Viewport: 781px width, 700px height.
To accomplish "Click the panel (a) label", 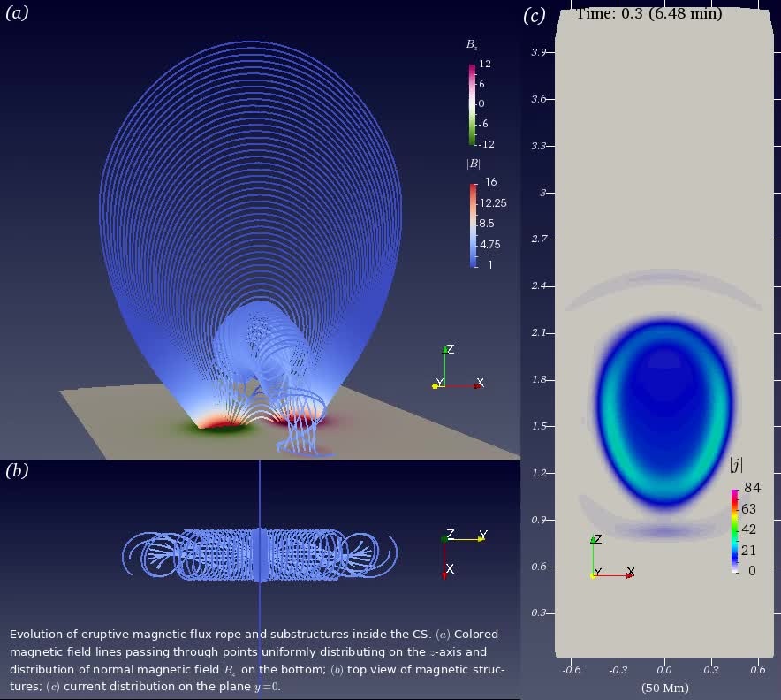I will click(17, 12).
